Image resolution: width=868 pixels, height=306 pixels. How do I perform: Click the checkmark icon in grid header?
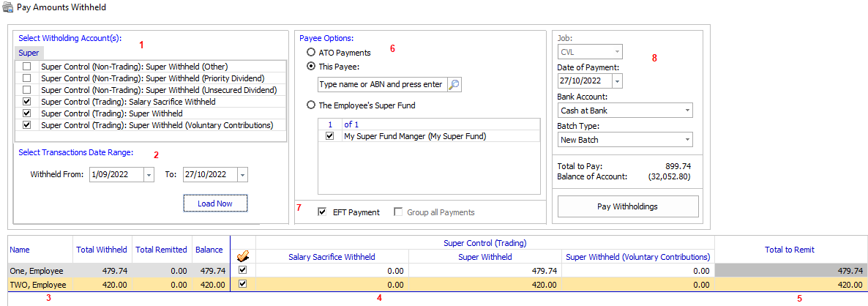pos(242,255)
